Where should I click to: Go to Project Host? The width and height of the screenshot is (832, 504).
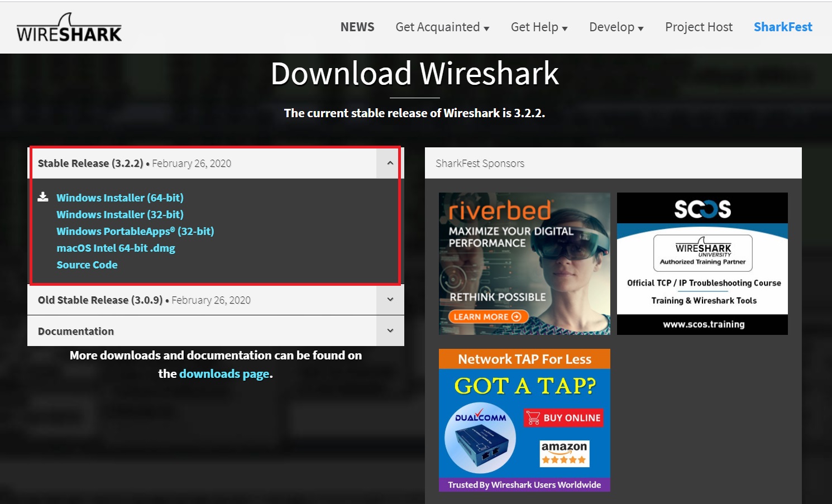click(699, 27)
